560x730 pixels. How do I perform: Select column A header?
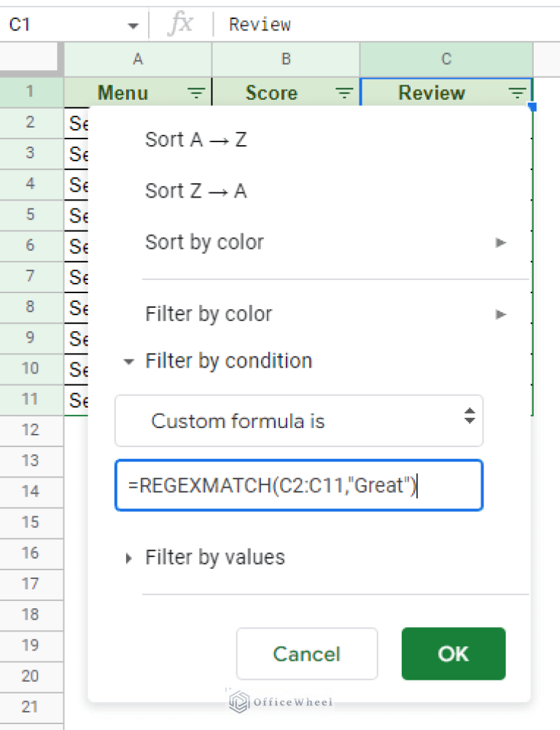[137, 60]
